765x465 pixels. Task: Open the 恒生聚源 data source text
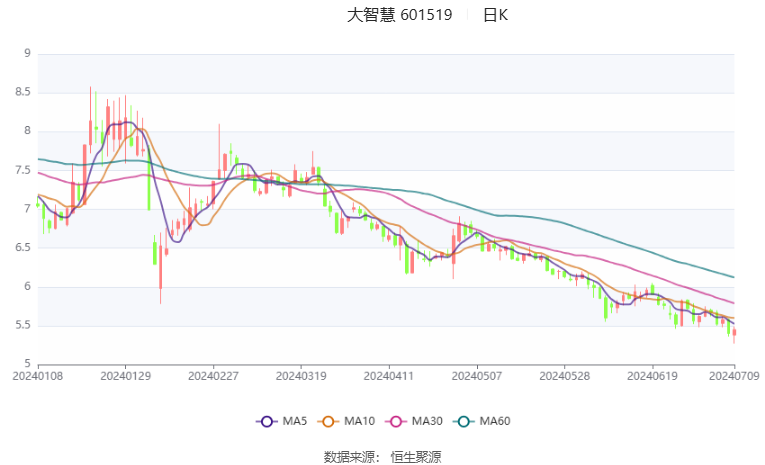[416, 457]
